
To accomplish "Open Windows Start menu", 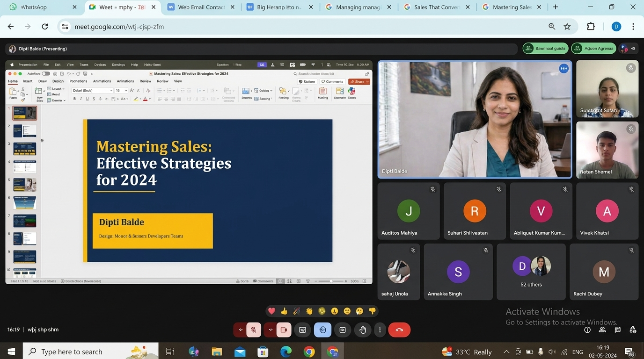I will pyautogui.click(x=11, y=352).
